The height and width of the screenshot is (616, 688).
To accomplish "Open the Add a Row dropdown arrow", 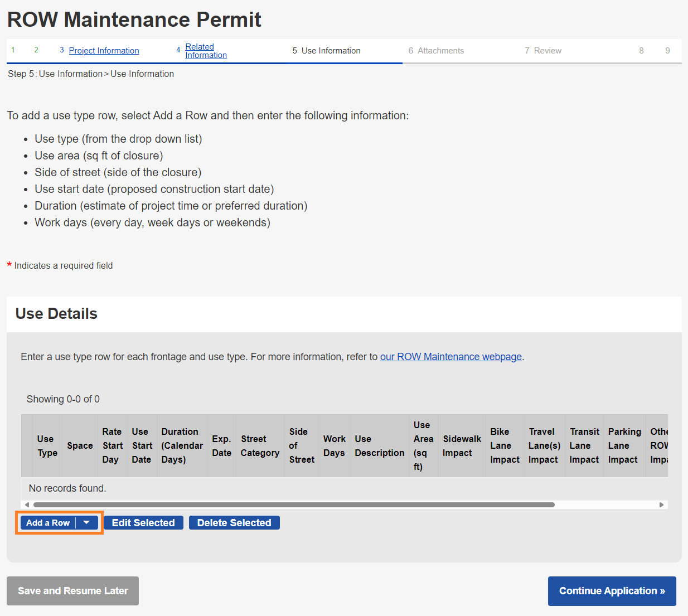I will [x=86, y=523].
